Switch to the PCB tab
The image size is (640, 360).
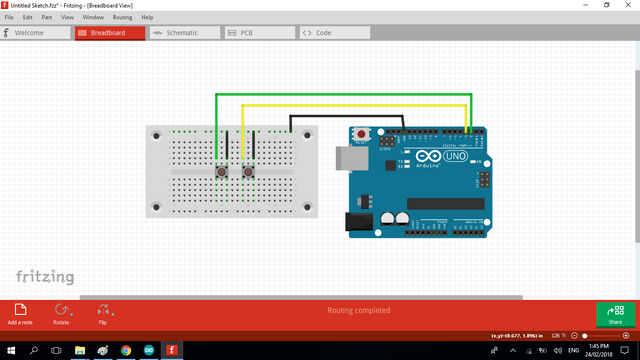point(260,33)
